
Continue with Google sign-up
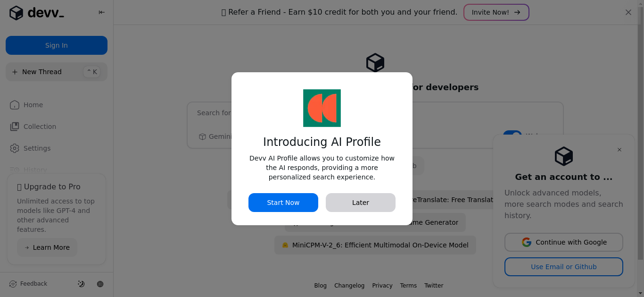point(564,242)
